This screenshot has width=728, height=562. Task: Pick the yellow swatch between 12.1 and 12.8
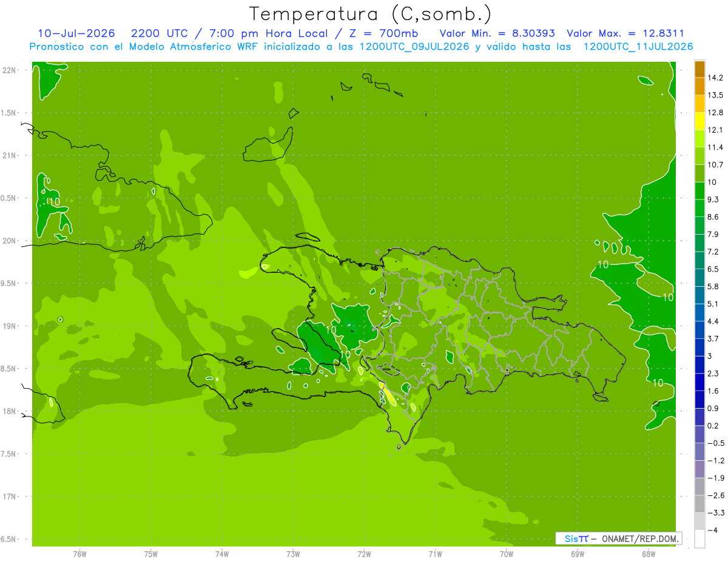[699, 121]
